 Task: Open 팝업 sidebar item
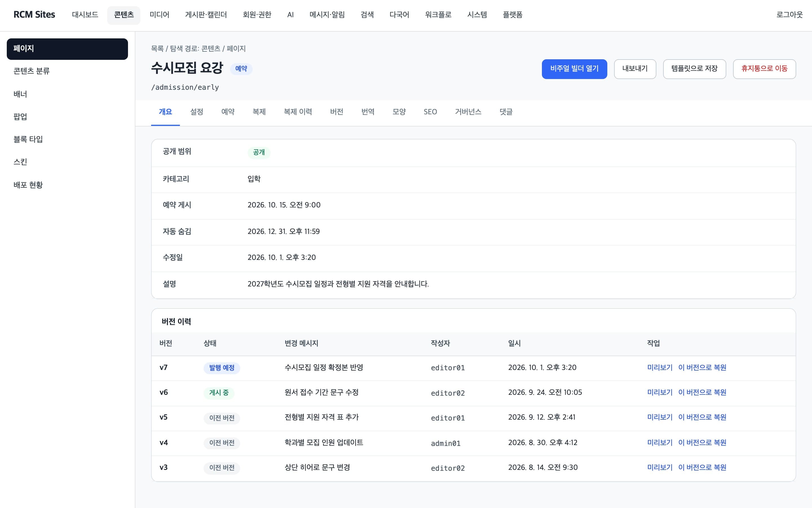[x=67, y=117]
